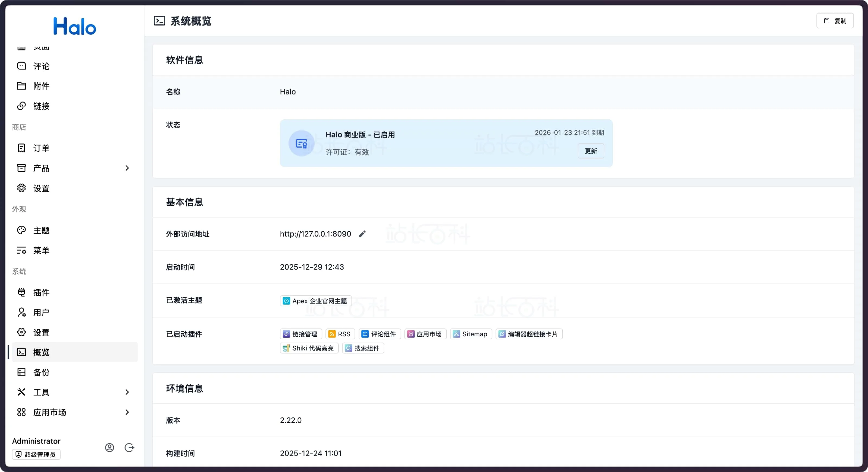The height and width of the screenshot is (472, 868).
Task: Open the 附件 (attachments) sidebar icon
Action: click(x=21, y=86)
